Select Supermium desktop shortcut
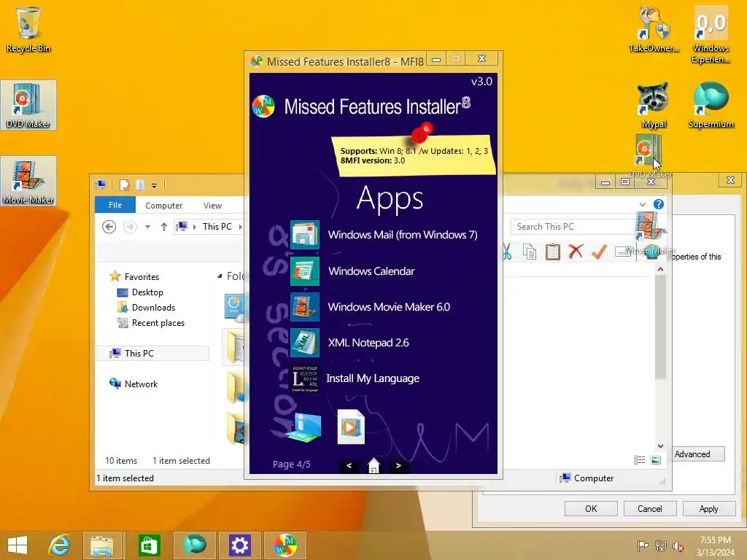747x560 pixels. coord(711,105)
